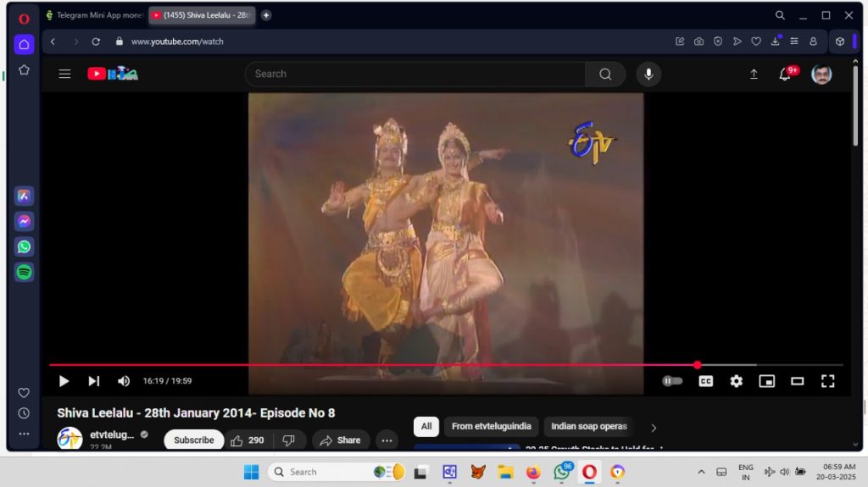
Task: Open a new browser tab
Action: [x=266, y=15]
